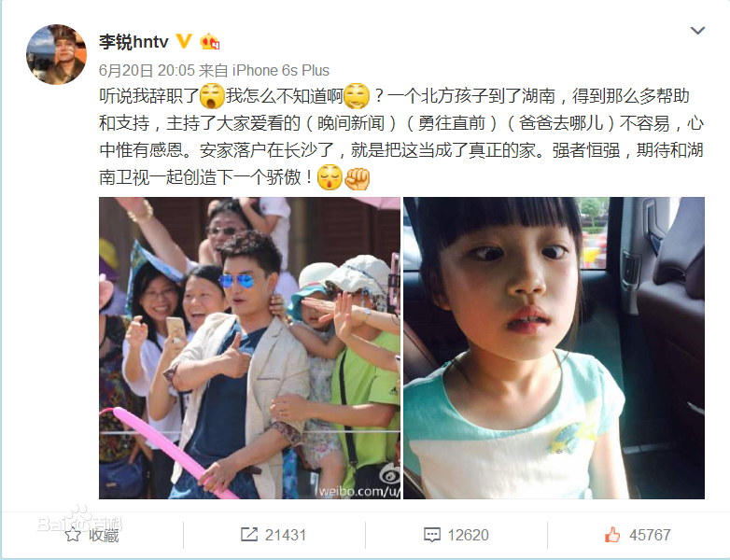
Task: Open the post options chevron menu
Action: (x=697, y=31)
